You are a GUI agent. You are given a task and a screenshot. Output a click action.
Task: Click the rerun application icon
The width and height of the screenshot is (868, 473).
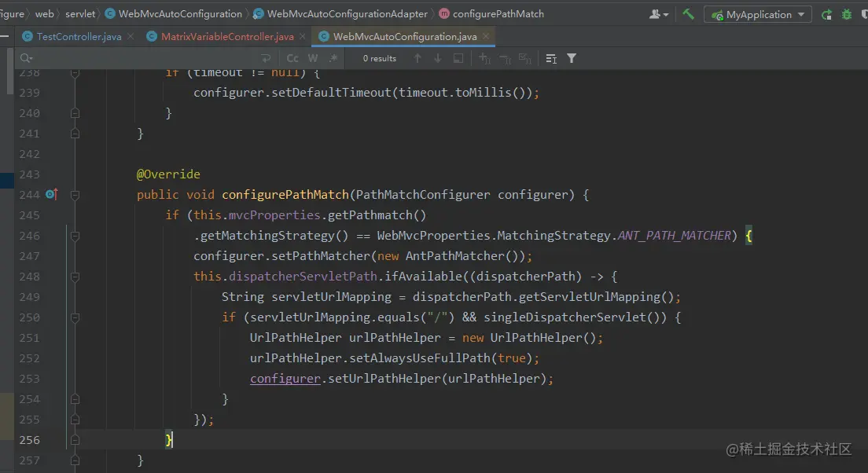pyautogui.click(x=826, y=14)
